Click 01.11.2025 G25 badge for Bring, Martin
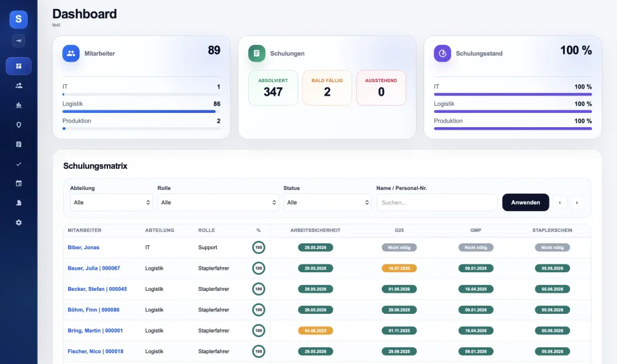 coord(399,331)
